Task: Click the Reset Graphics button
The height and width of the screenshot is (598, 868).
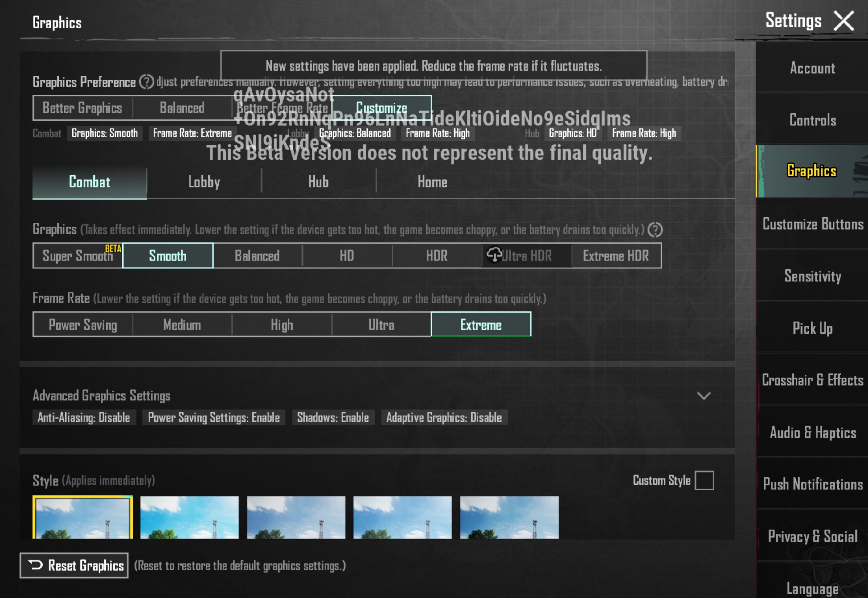Action: [74, 565]
